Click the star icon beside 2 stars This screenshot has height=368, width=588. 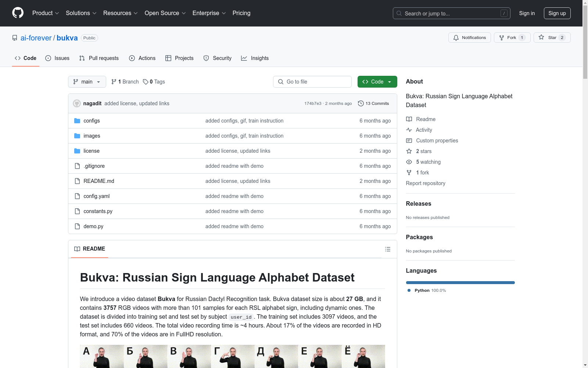(409, 151)
